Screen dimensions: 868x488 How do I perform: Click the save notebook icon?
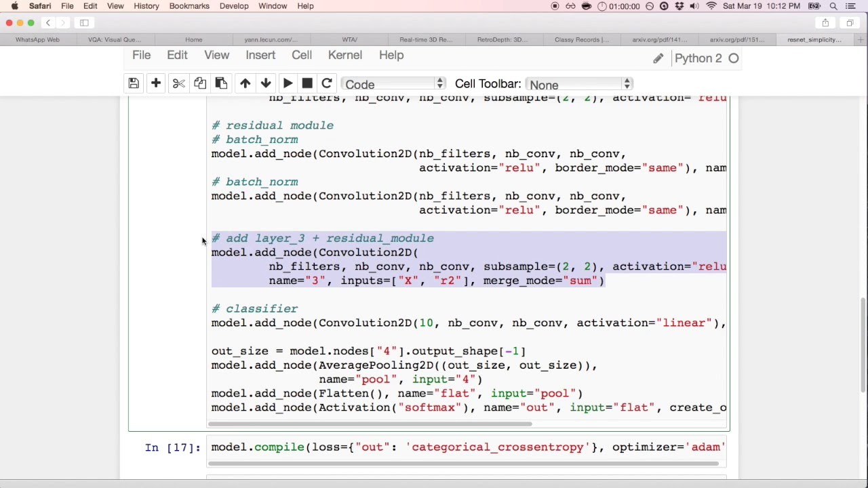coord(134,83)
